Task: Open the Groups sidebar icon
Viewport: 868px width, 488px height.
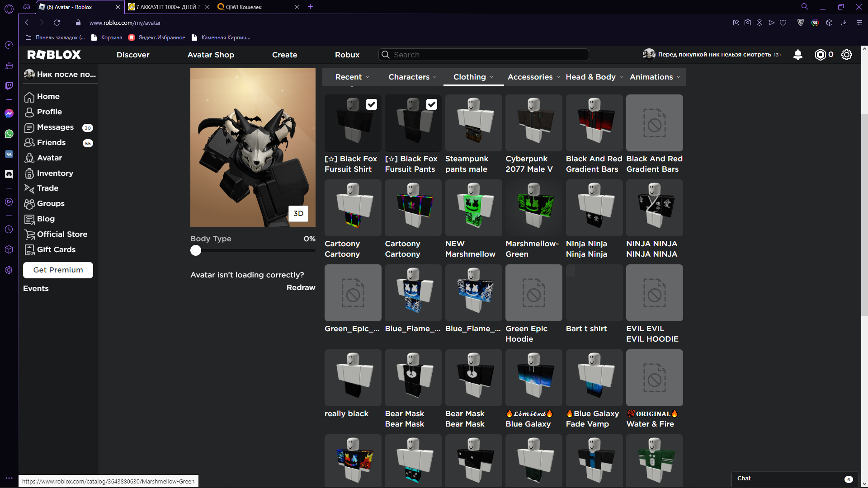Action: pos(29,204)
